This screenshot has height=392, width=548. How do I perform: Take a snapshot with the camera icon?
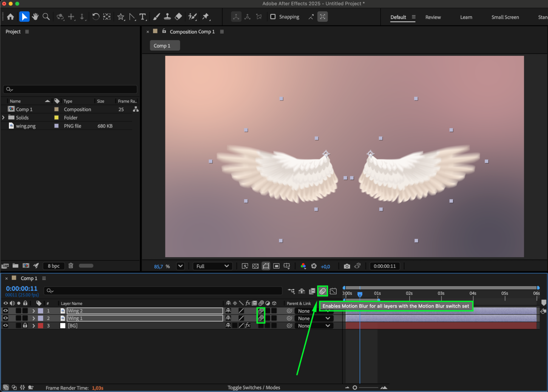coord(347,266)
